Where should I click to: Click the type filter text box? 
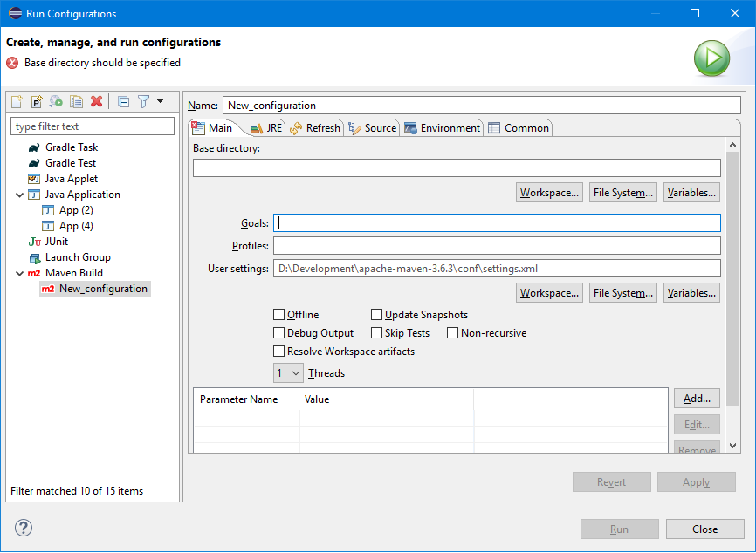pos(92,126)
